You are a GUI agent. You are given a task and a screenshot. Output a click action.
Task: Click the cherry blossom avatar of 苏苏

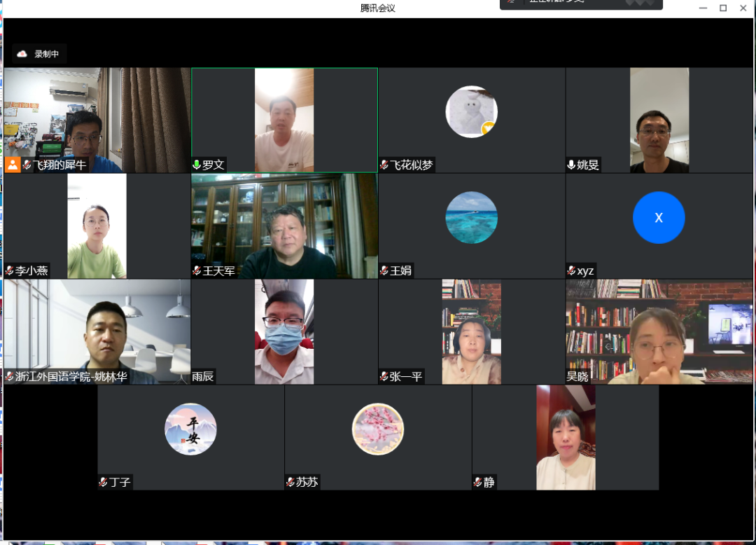pyautogui.click(x=378, y=429)
